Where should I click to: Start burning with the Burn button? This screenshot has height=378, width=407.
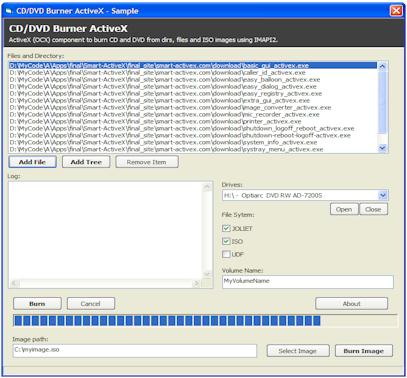[37, 304]
